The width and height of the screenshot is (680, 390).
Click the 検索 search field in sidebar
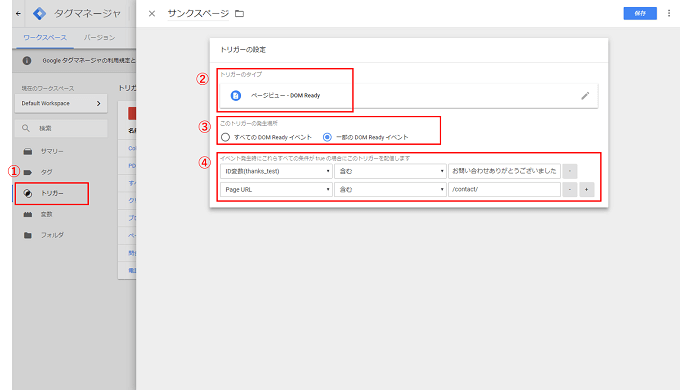coord(61,128)
